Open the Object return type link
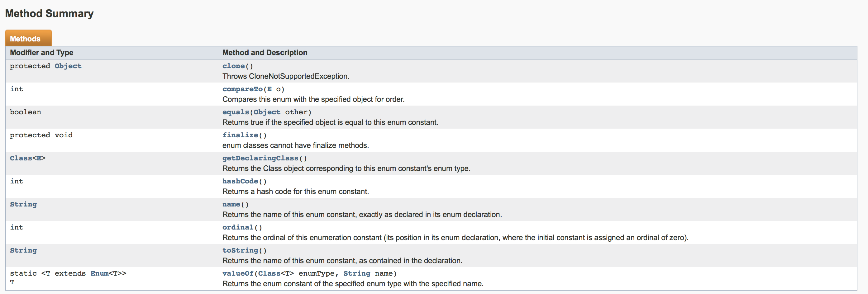Screen dimensions: 868x294 pyautogui.click(x=68, y=66)
